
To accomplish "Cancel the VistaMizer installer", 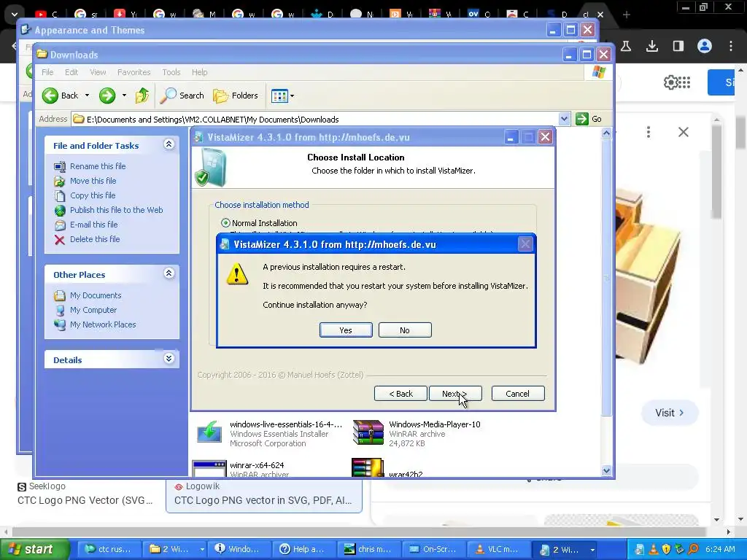I will (x=518, y=394).
